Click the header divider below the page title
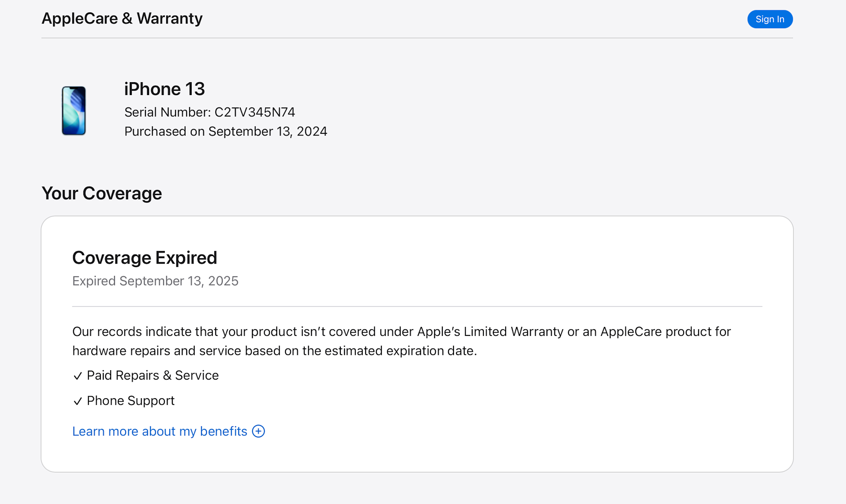 (x=417, y=38)
